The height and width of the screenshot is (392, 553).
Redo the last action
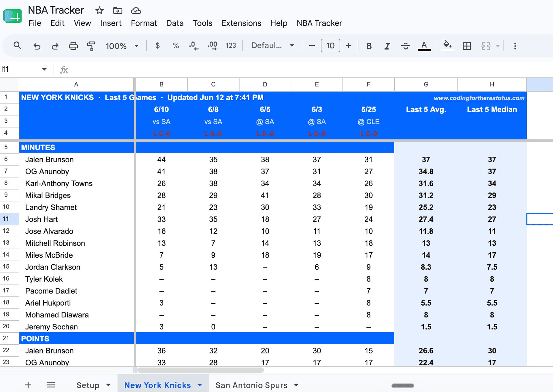[55, 46]
